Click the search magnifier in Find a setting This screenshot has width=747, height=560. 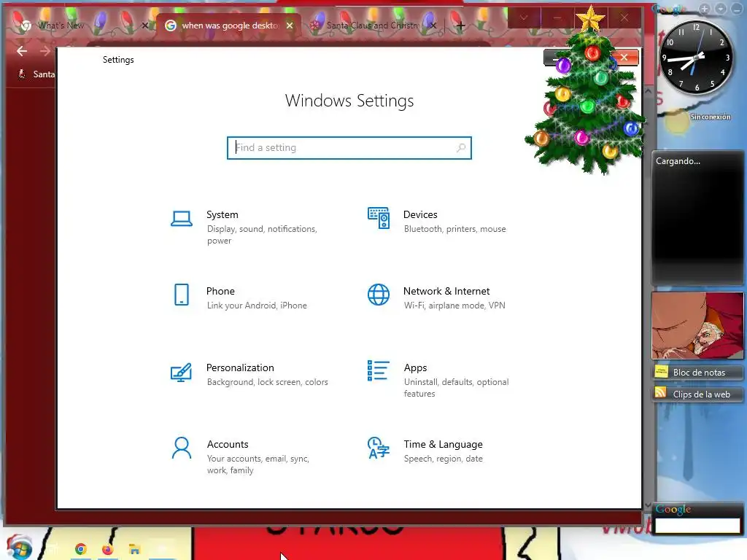(461, 147)
